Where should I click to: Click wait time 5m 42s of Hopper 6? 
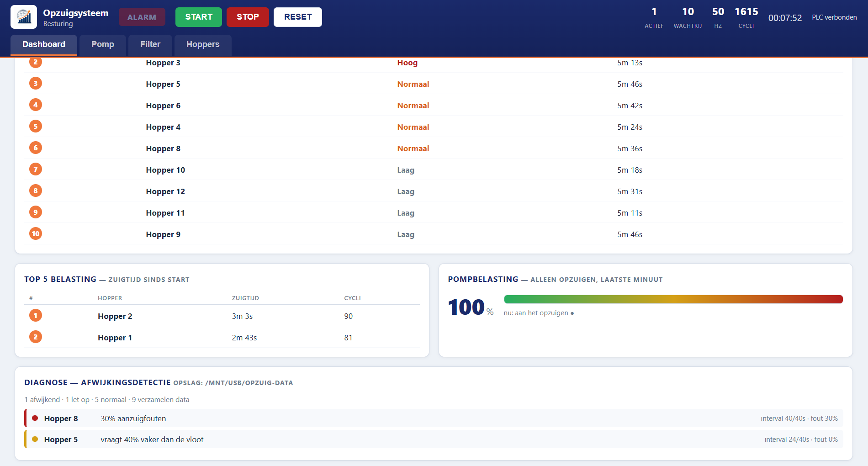[630, 106]
